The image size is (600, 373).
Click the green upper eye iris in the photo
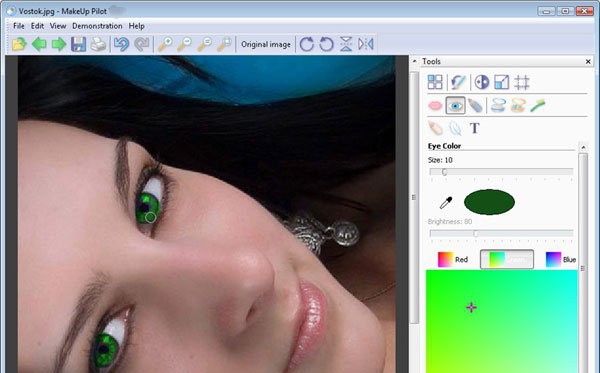tap(148, 207)
